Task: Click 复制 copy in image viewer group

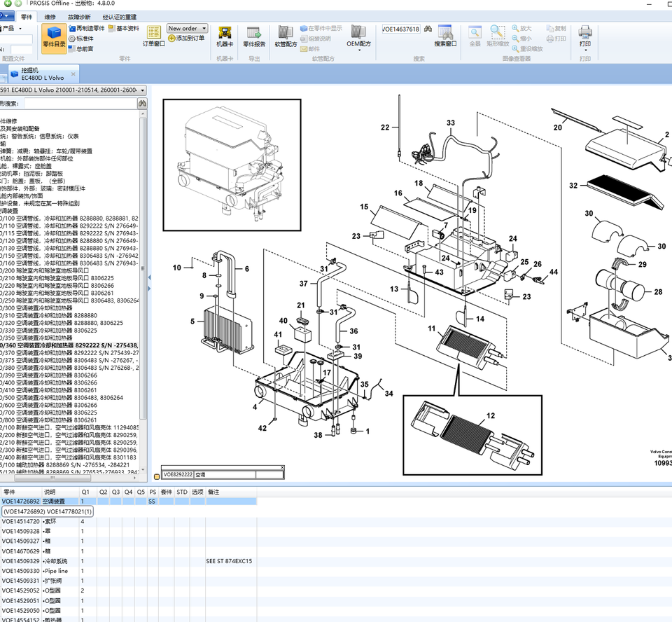Action: pos(556,28)
